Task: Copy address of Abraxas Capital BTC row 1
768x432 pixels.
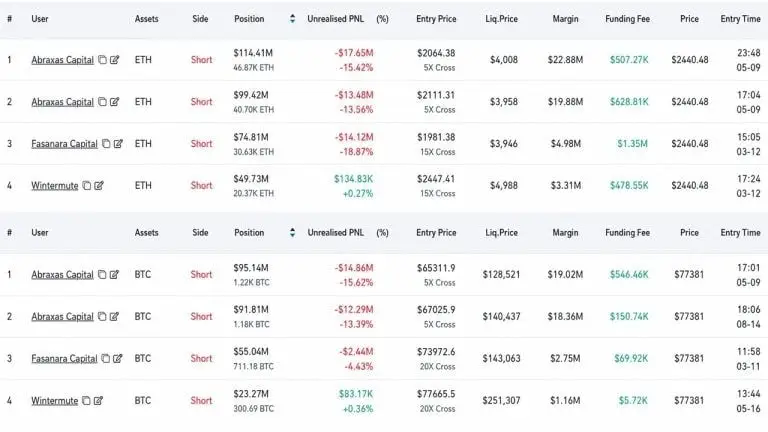Action: pyautogui.click(x=102, y=274)
